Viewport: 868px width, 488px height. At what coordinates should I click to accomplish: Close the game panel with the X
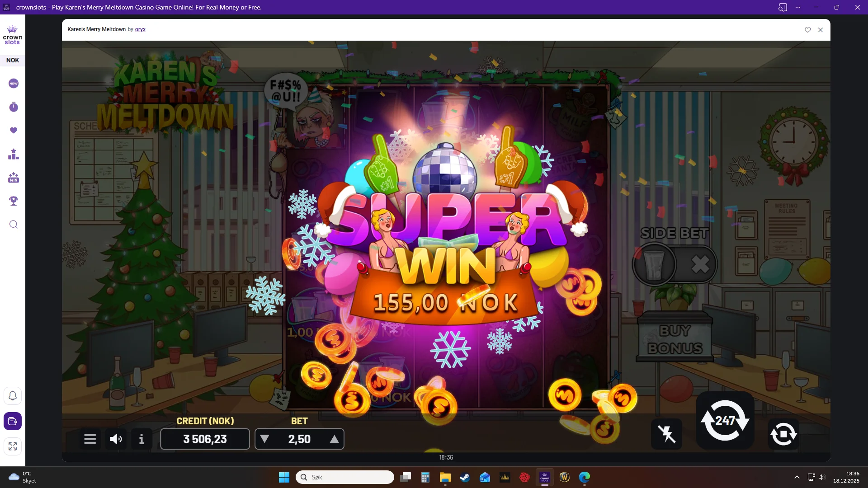821,30
